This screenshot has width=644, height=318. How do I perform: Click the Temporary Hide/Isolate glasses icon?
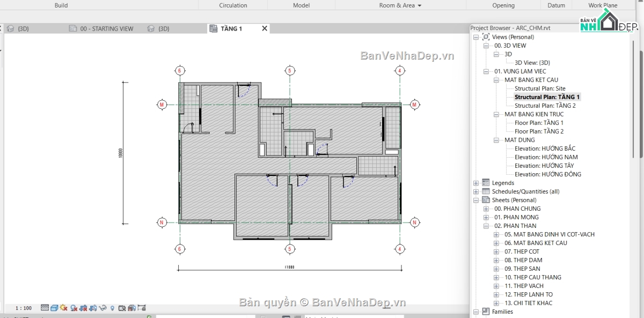coord(103,308)
